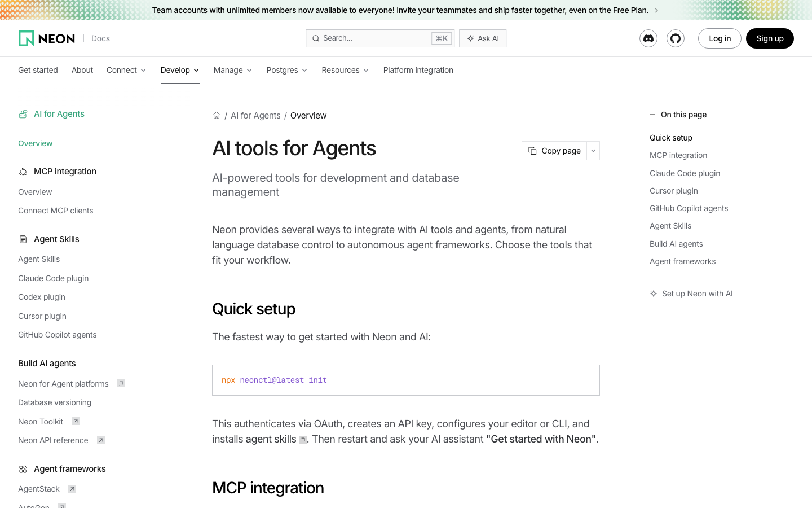Click the Agent Skills section icon
This screenshot has width=812, height=508.
click(23, 239)
